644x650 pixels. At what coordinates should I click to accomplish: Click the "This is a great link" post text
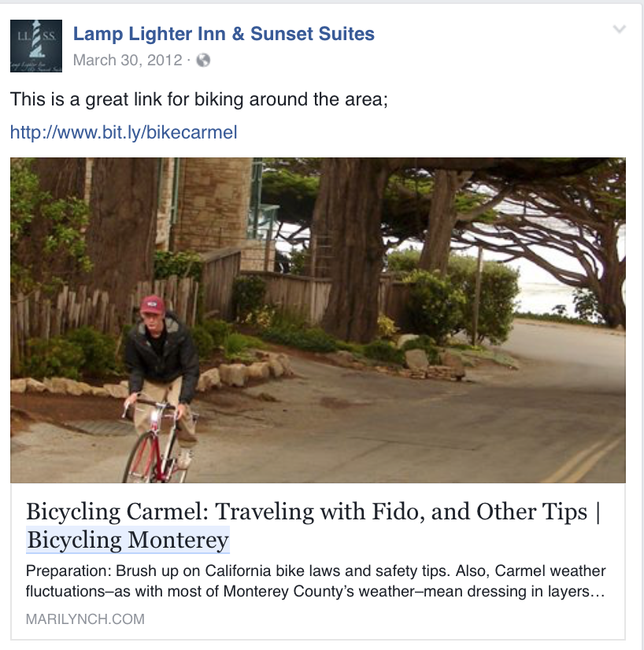tap(199, 101)
